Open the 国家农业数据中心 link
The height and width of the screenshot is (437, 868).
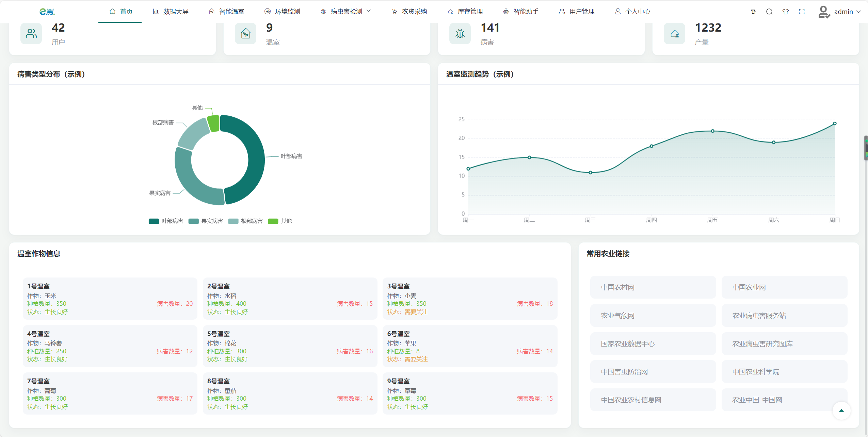(x=653, y=344)
